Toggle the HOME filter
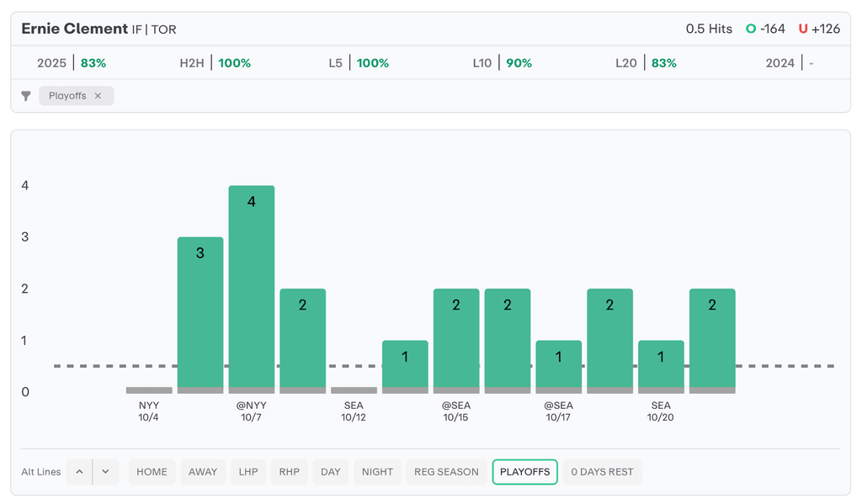This screenshot has width=862, height=504. (x=152, y=472)
